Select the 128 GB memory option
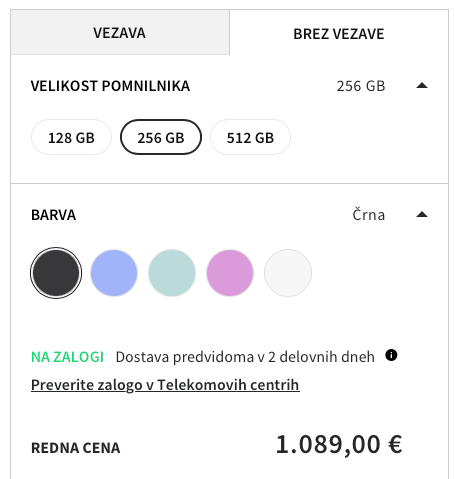 [x=71, y=137]
